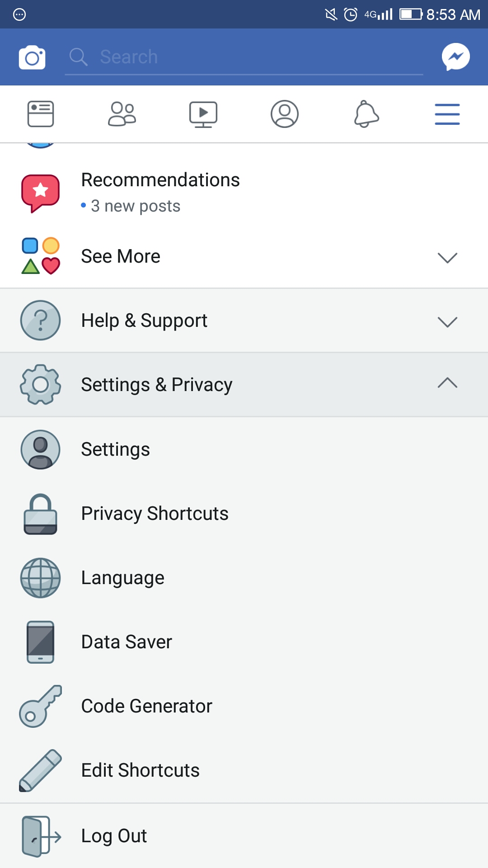The image size is (488, 868).
Task: Open Code Generator key icon
Action: pos(41,706)
